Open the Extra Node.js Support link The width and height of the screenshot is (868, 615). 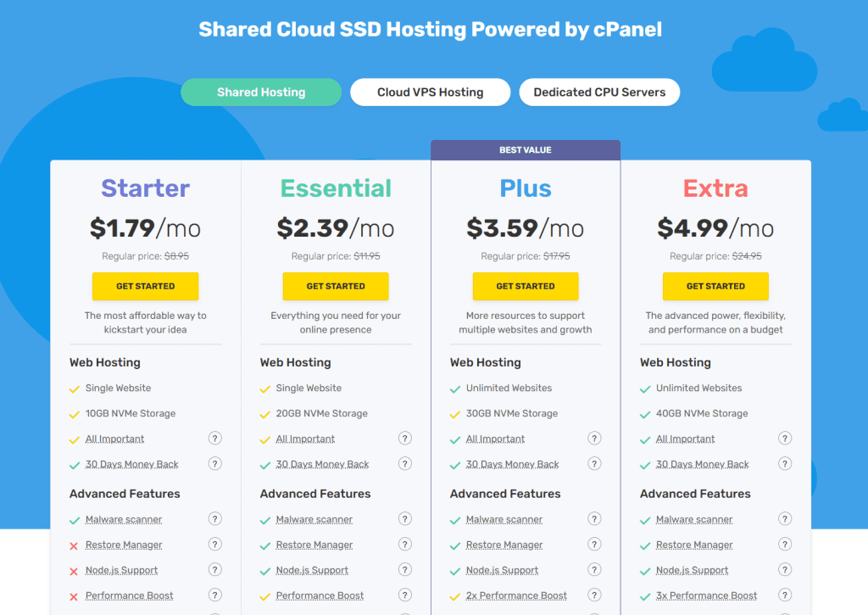[x=692, y=571]
